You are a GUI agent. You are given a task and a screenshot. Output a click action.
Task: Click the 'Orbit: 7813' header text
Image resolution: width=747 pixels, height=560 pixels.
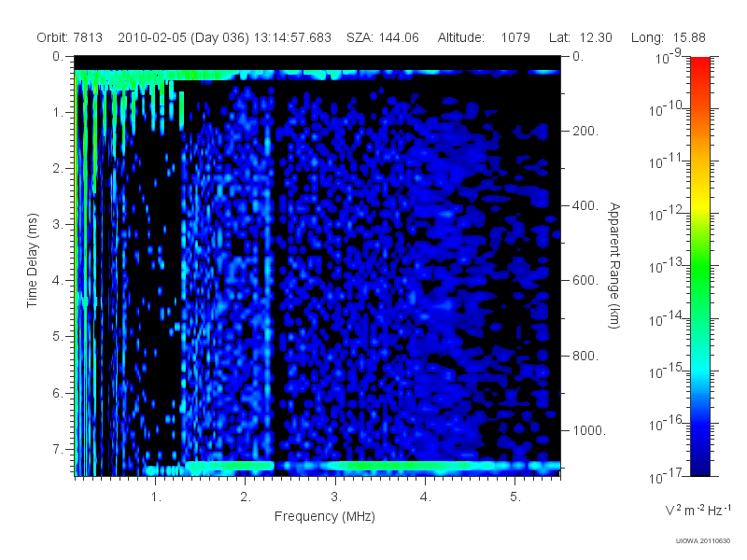coord(69,37)
